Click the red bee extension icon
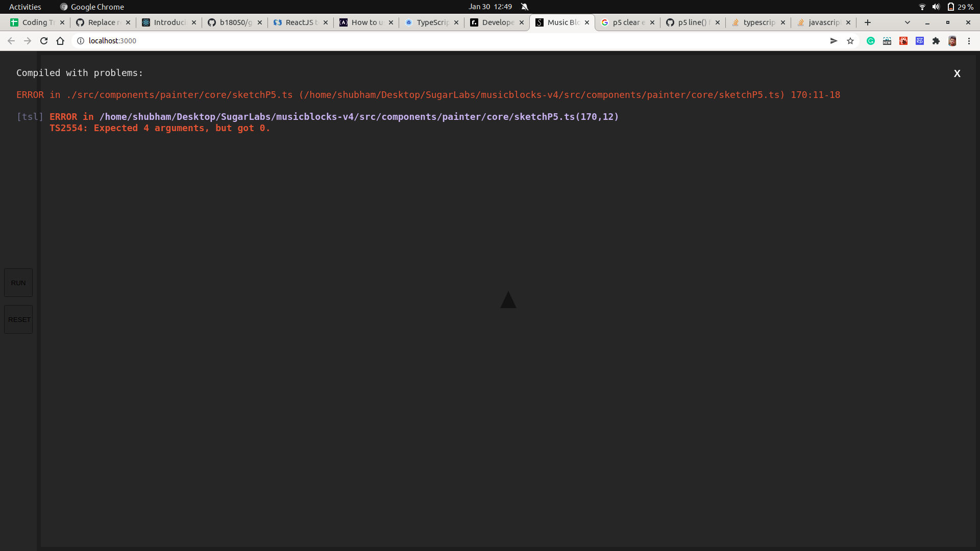The width and height of the screenshot is (980, 551). (x=904, y=41)
